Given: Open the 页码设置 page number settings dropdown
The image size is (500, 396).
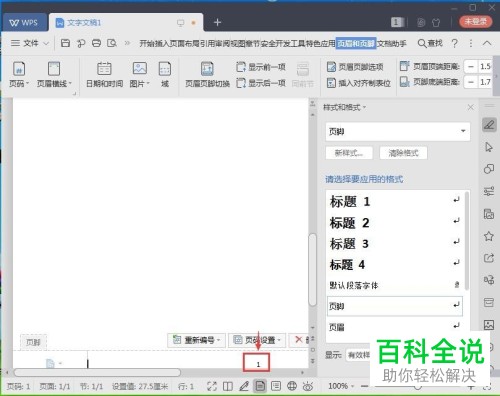Looking at the screenshot, I should coord(257,340).
